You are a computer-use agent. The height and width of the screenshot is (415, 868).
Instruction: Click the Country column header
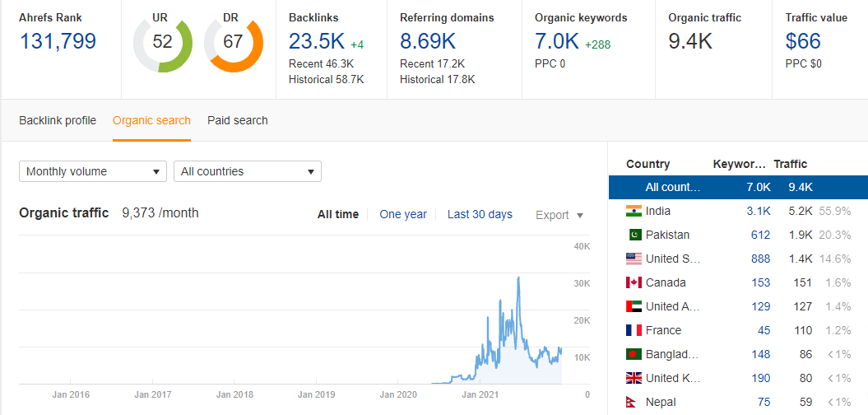coord(648,164)
